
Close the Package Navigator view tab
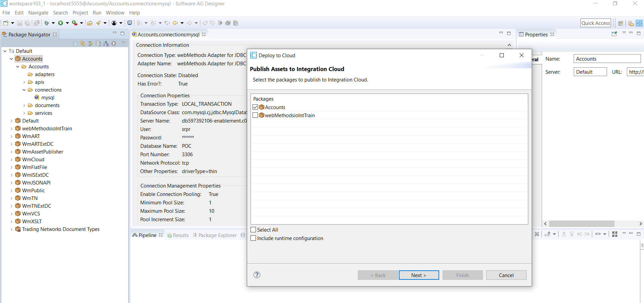tap(55, 34)
